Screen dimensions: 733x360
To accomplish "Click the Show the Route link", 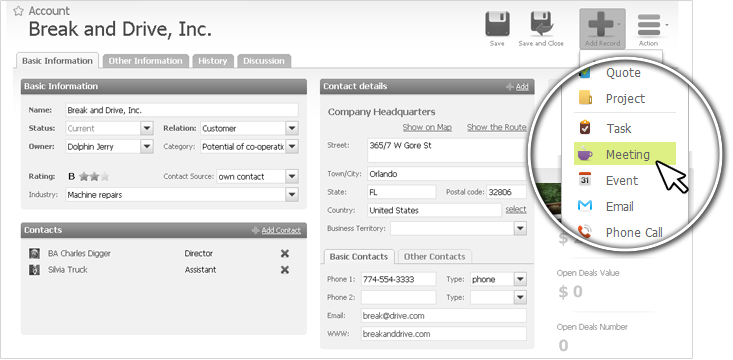I will pyautogui.click(x=496, y=127).
